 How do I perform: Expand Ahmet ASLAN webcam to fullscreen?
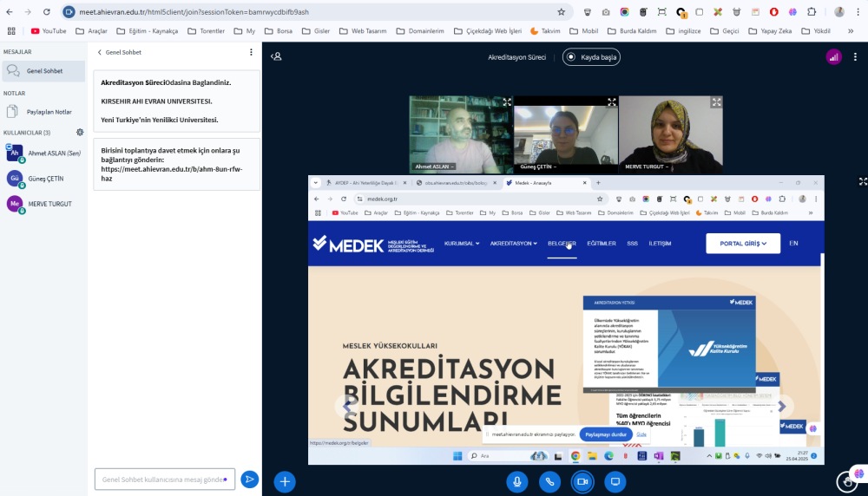click(507, 102)
